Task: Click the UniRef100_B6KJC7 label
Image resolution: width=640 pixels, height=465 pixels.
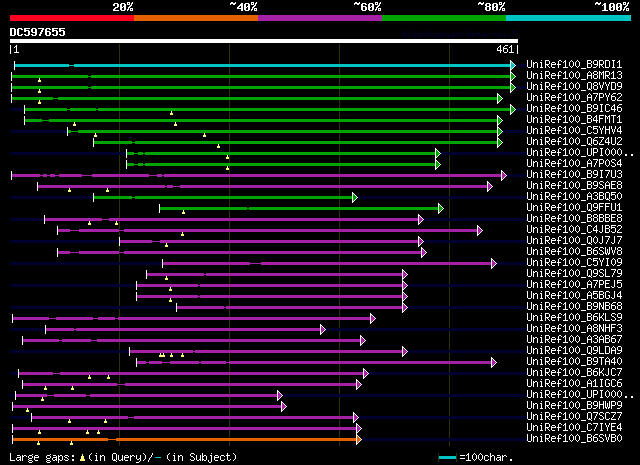Action: pos(574,373)
